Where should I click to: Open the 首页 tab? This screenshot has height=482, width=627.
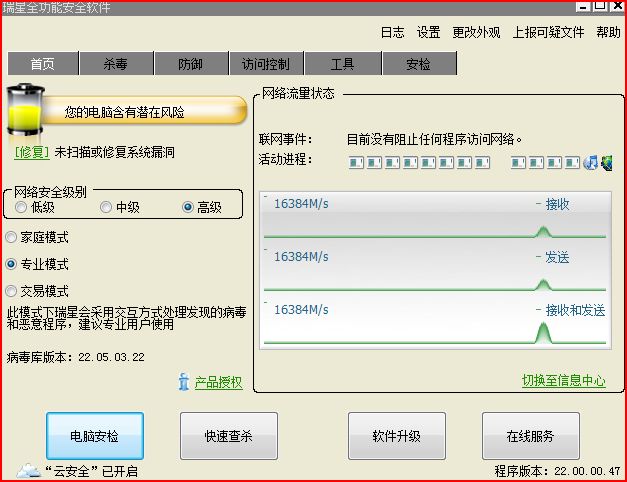point(43,63)
